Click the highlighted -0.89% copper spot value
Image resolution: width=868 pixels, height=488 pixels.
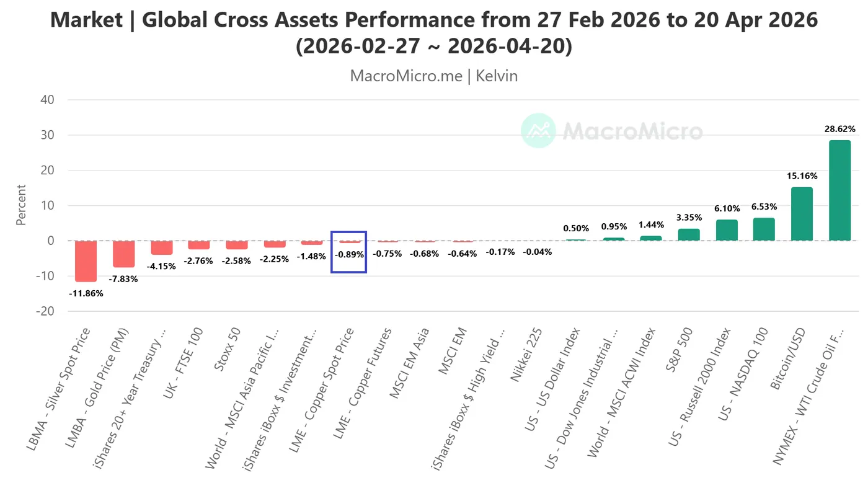tap(349, 254)
